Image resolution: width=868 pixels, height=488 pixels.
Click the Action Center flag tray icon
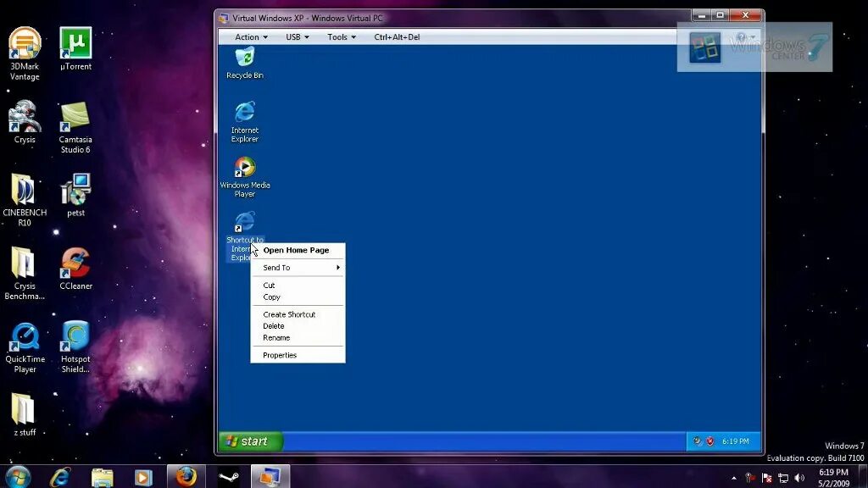point(767,478)
